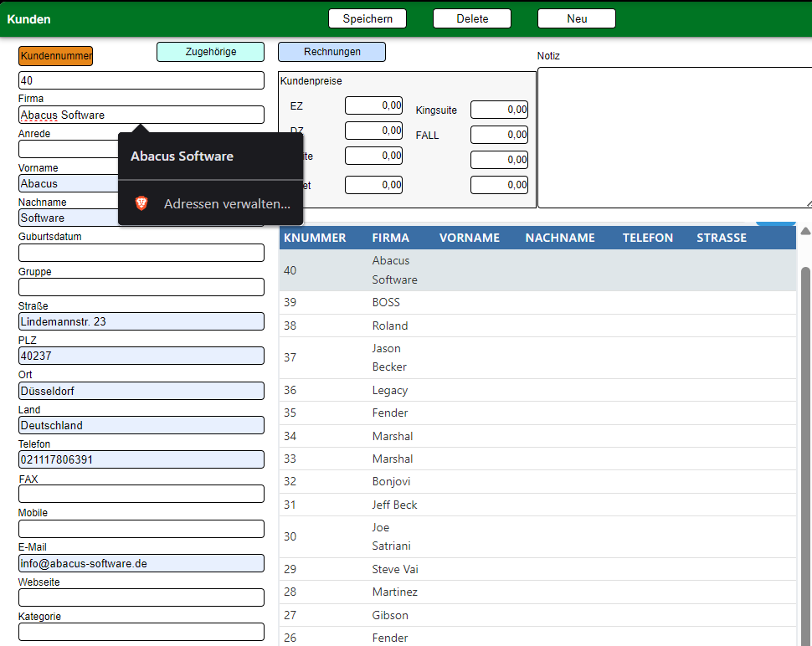
Task: Select customer row 33 Marshal
Action: [537, 459]
